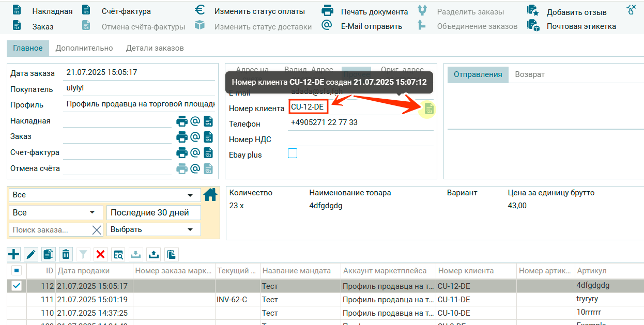Open the wide top Все dropdown
This screenshot has height=325, width=644.
click(x=104, y=195)
